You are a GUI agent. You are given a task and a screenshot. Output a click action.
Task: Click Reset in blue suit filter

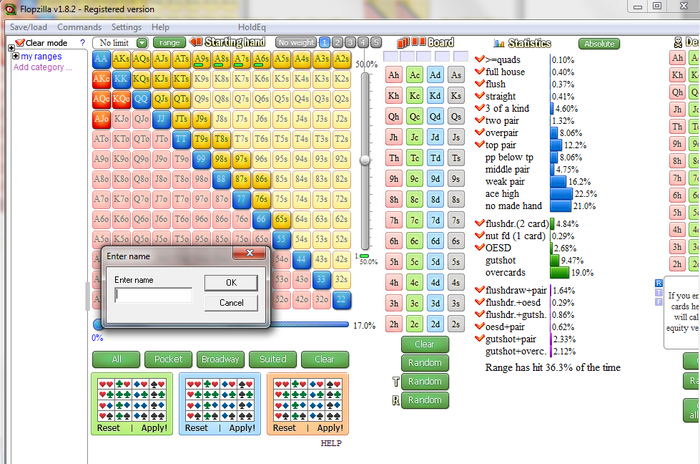(196, 428)
